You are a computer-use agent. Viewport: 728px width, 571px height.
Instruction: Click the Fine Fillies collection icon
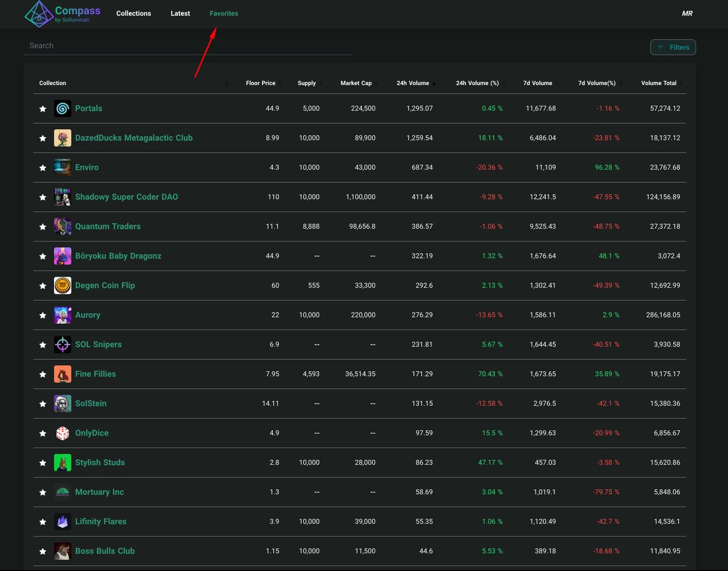point(62,374)
